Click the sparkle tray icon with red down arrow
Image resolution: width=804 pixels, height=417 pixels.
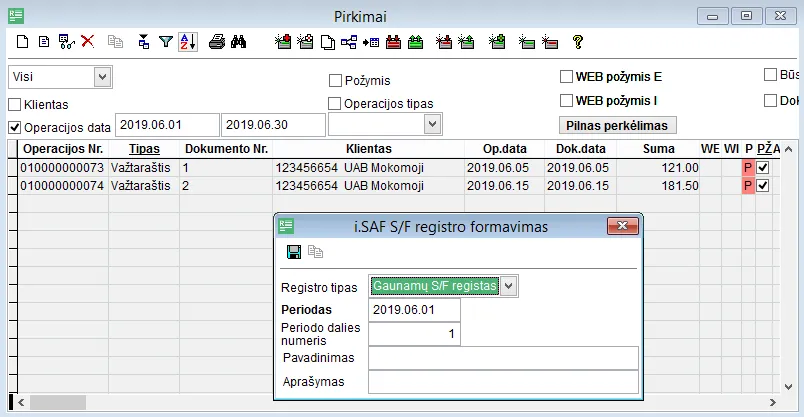(x=444, y=42)
